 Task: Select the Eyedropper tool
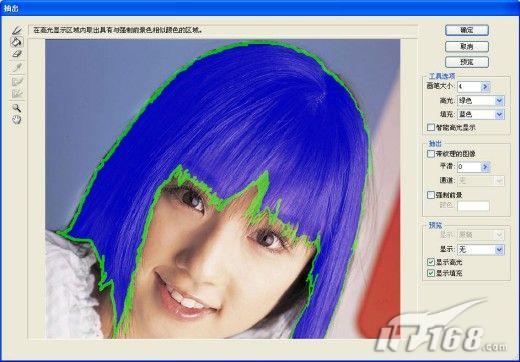click(x=17, y=68)
